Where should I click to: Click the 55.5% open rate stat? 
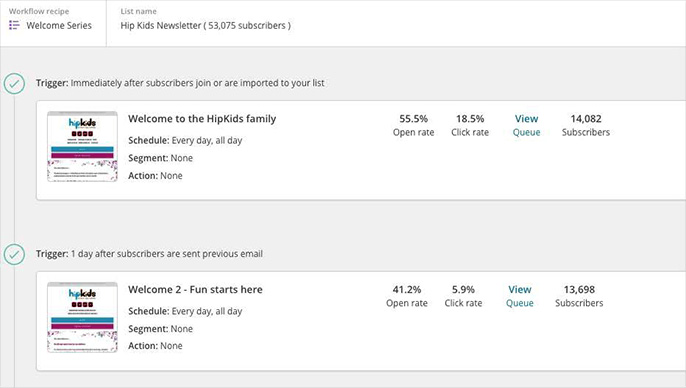[413, 125]
